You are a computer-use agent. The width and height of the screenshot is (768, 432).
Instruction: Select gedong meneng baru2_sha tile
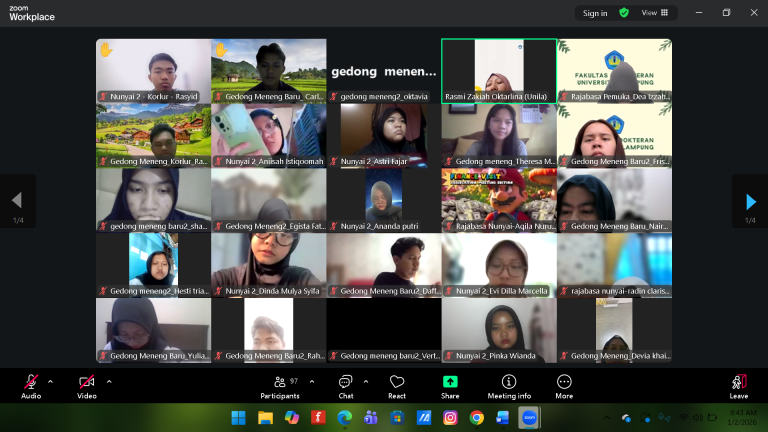click(x=153, y=200)
